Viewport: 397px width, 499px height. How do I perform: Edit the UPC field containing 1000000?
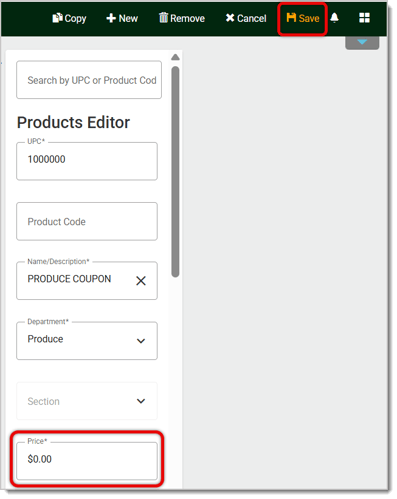click(87, 161)
